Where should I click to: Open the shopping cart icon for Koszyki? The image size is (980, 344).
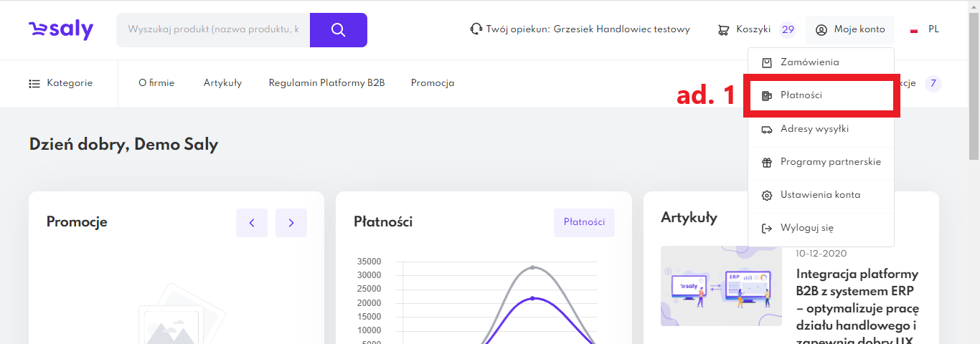pyautogui.click(x=723, y=29)
